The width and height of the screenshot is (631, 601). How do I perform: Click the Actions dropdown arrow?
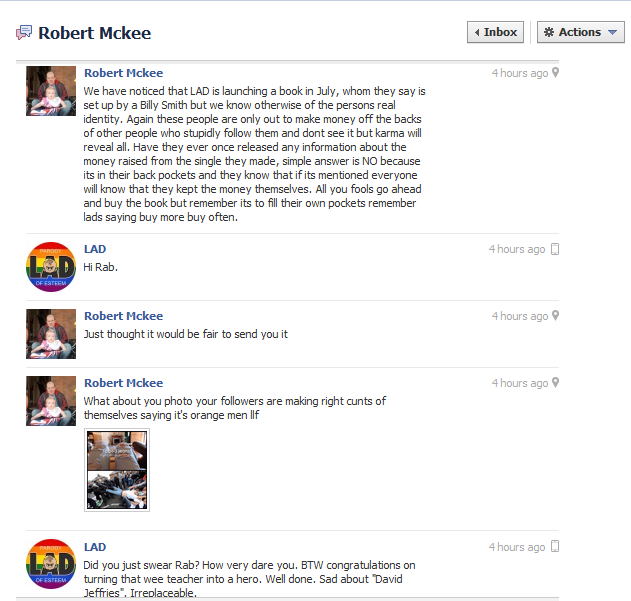pos(612,32)
